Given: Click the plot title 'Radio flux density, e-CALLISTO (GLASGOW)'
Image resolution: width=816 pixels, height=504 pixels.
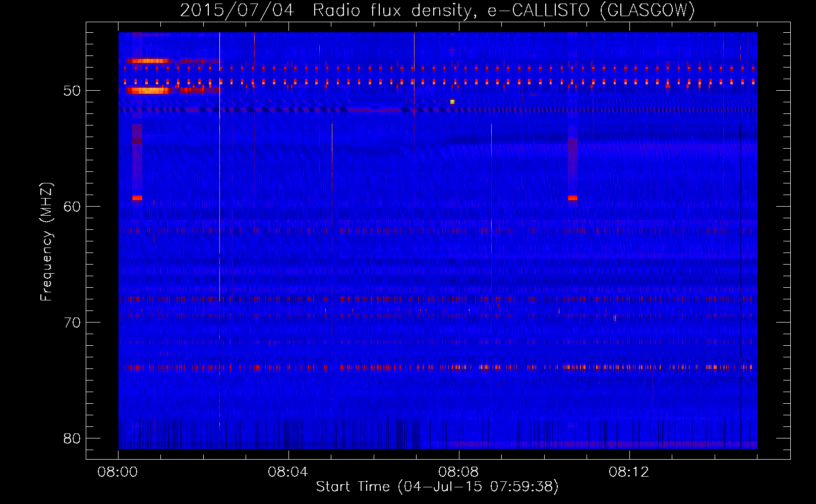Looking at the screenshot, I should tap(503, 10).
